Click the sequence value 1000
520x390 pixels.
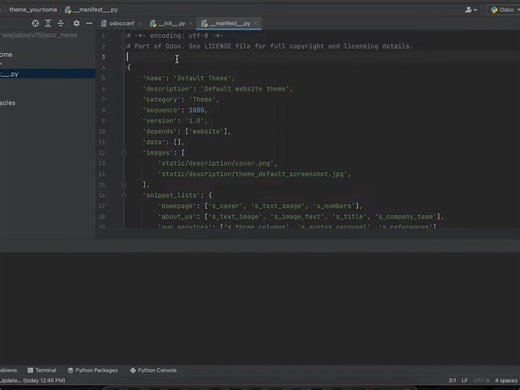[196, 110]
